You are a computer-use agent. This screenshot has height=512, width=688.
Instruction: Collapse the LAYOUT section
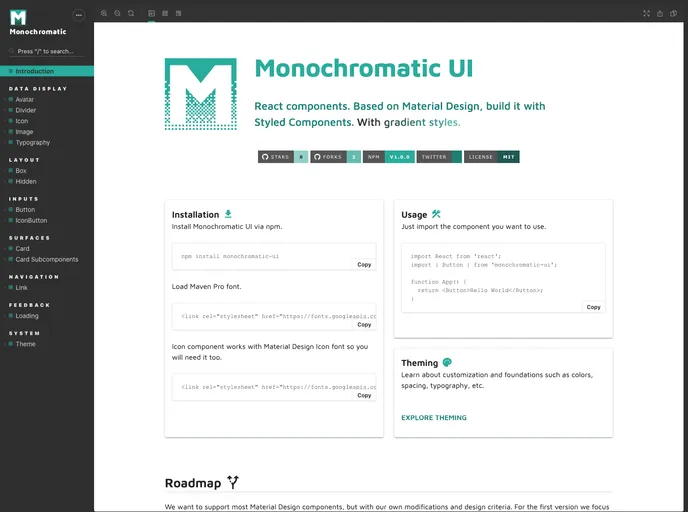[24, 160]
